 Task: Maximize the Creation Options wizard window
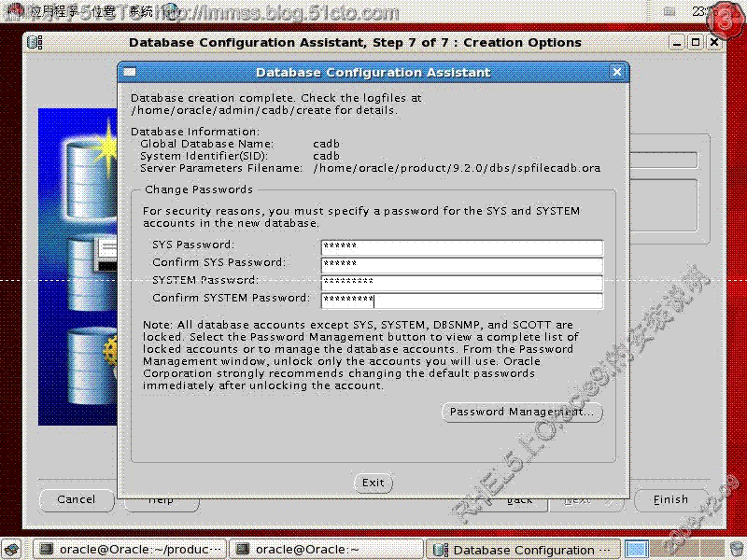coord(696,42)
